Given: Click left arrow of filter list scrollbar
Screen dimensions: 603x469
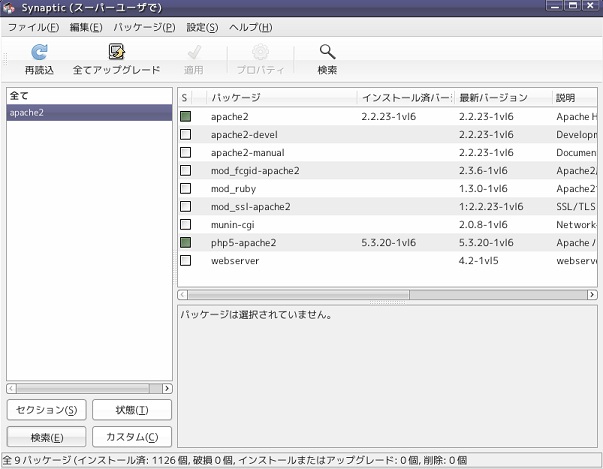Looking at the screenshot, I should 12,389.
